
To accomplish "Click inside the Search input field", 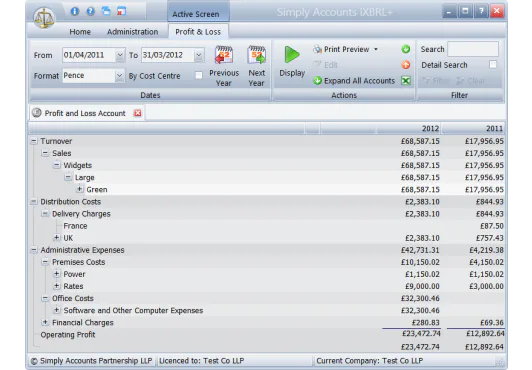I will (x=473, y=49).
